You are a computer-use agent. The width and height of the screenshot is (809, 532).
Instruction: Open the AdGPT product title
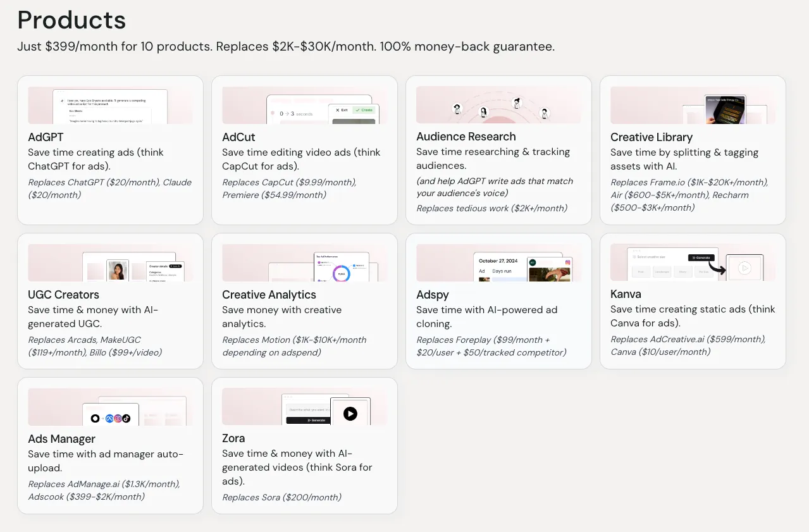[46, 137]
